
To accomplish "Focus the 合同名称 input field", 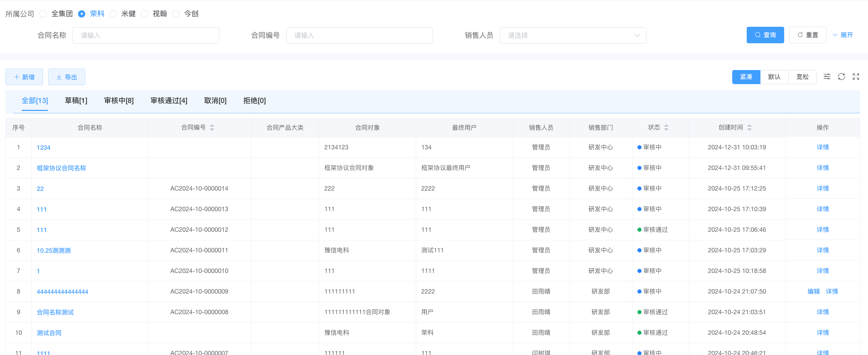I will 146,35.
